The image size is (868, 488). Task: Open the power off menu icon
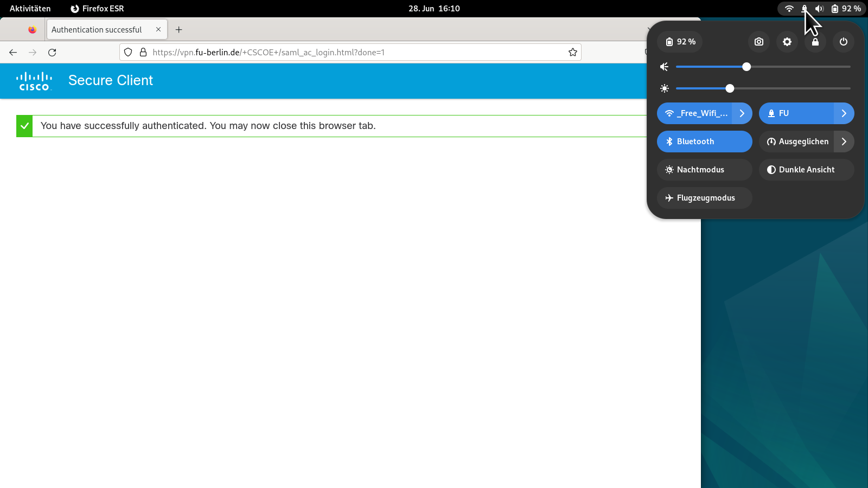point(843,42)
